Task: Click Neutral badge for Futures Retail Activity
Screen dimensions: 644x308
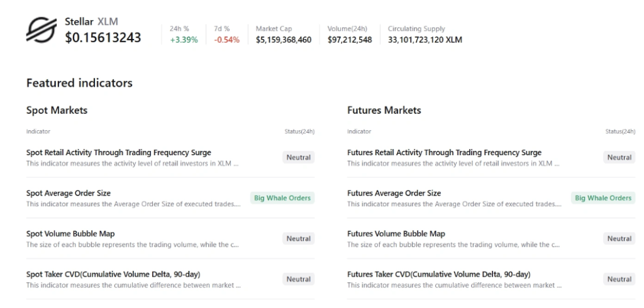Action: pos(619,157)
